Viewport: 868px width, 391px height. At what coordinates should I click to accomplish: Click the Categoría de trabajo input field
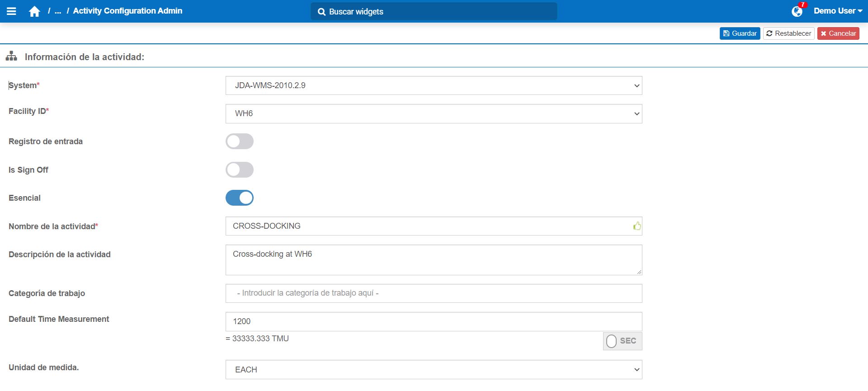pos(433,293)
